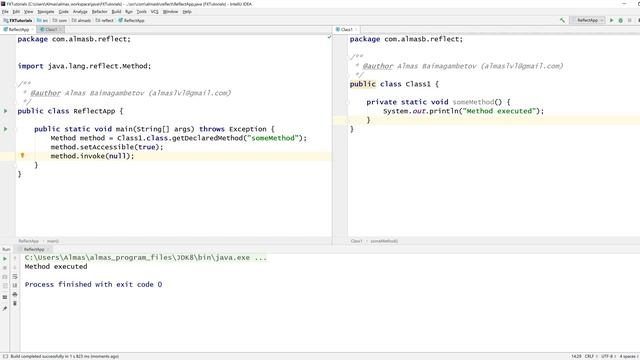Click the com breadcrumb in the navigation bar

tap(60, 20)
